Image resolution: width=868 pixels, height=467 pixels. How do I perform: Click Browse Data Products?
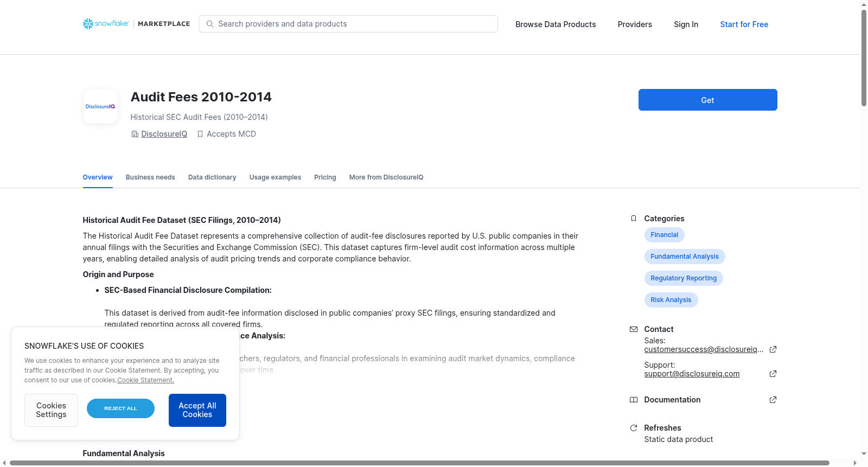[556, 24]
